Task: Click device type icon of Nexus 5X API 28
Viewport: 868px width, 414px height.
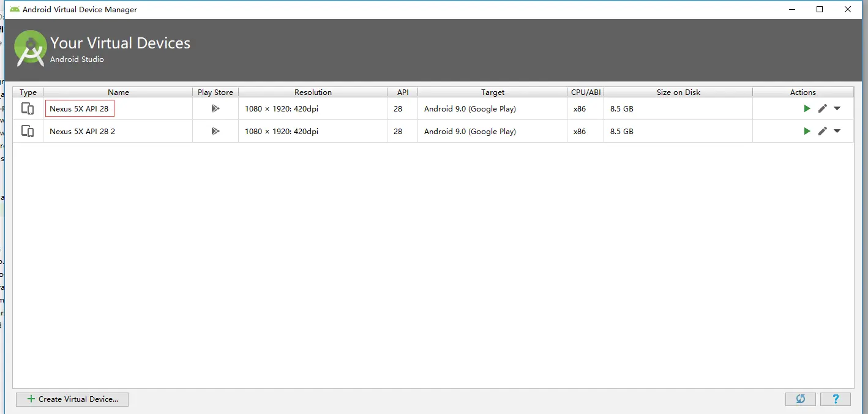Action: tap(28, 108)
